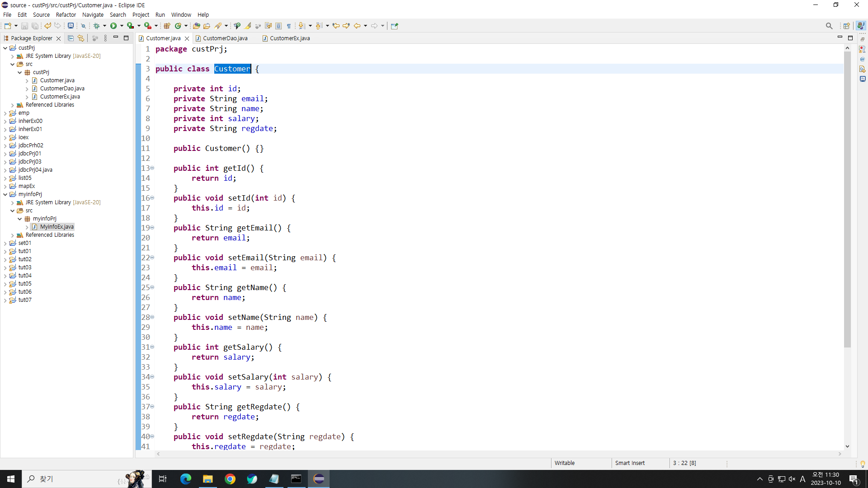This screenshot has height=488, width=868.
Task: Switch to the CustomerDao.java tab
Action: click(225, 38)
